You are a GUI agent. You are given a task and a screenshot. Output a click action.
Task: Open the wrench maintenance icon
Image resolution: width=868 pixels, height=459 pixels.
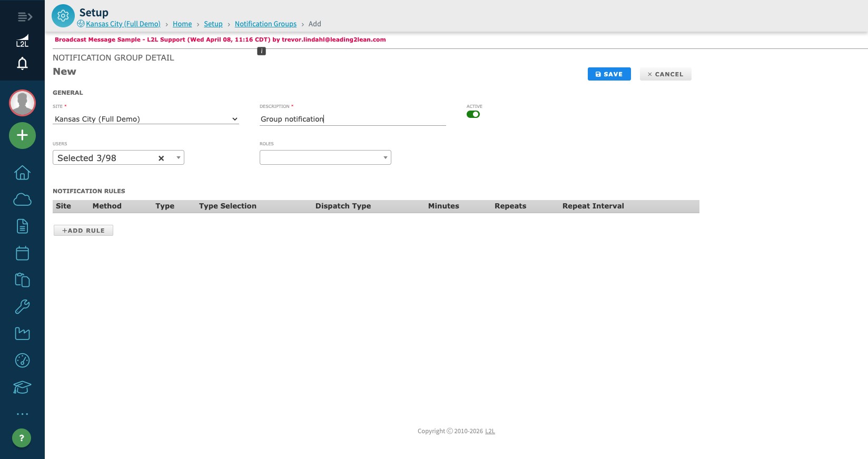(22, 307)
